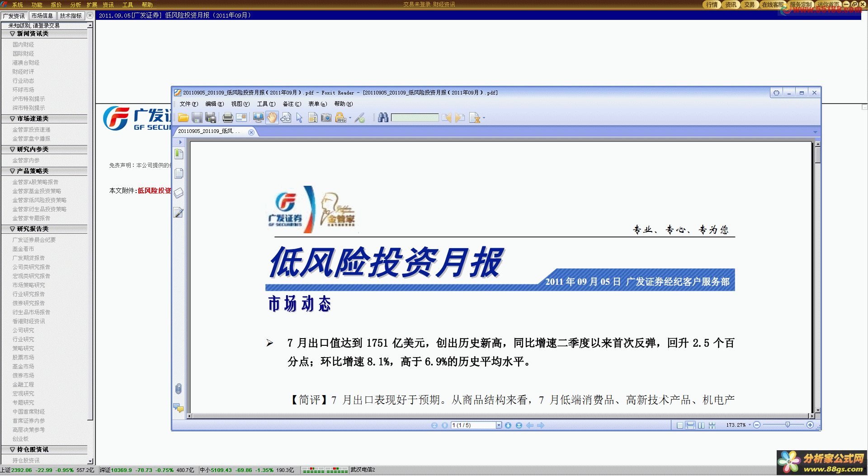The width and height of the screenshot is (868, 476).
Task: Switch to 市场信息 tab
Action: pos(42,16)
